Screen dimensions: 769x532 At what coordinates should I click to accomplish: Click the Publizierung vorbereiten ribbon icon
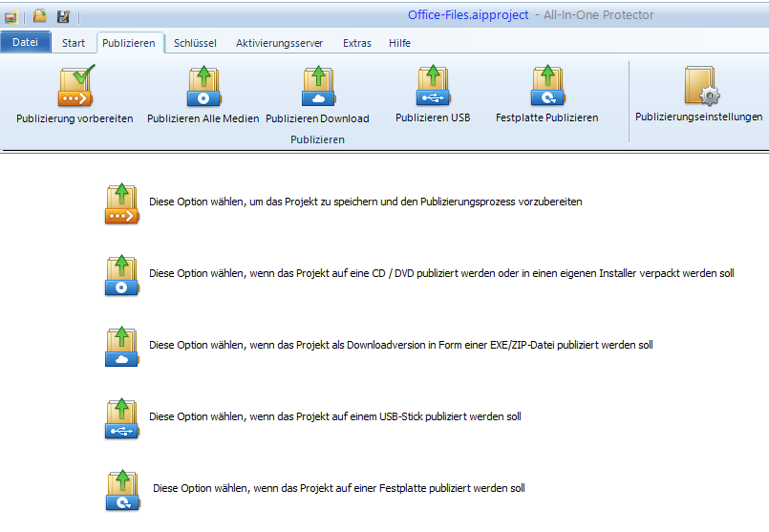coord(75,88)
